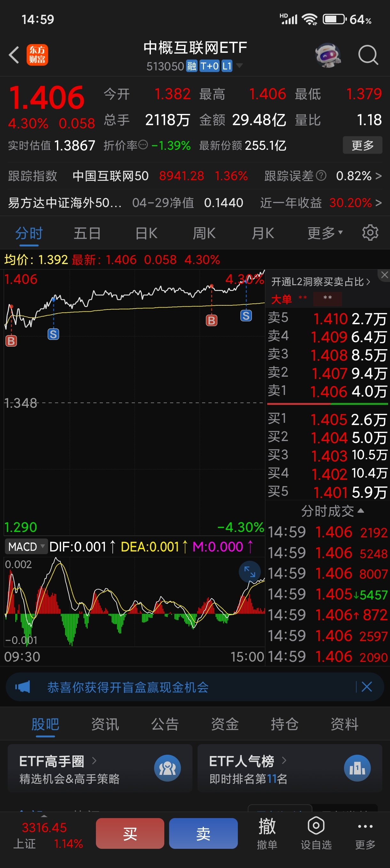Switch to 分时 chart tab

[x=29, y=233]
